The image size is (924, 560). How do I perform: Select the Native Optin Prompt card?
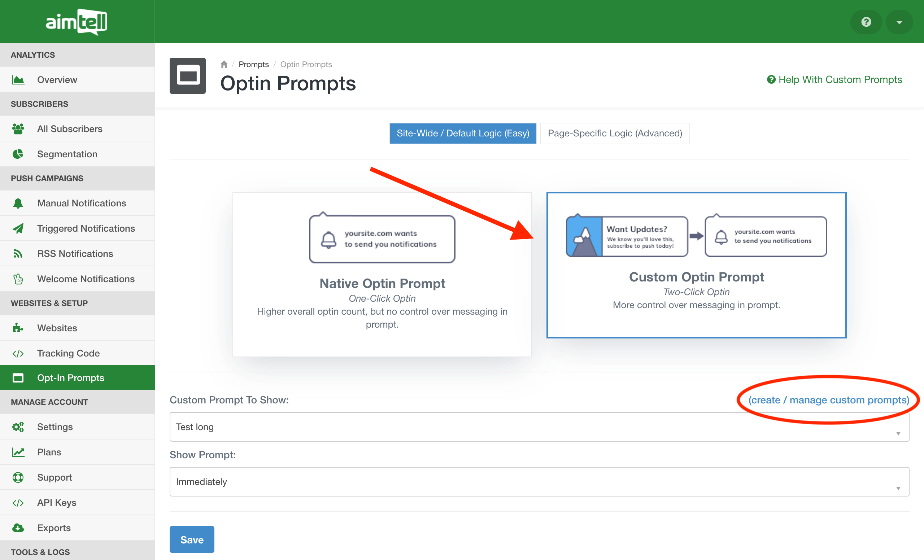click(x=382, y=274)
